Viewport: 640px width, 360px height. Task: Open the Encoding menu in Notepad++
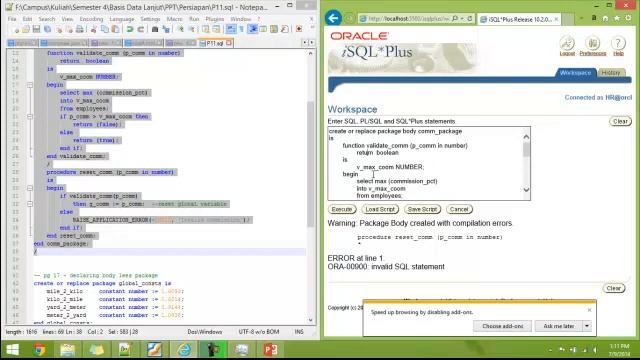[x=91, y=19]
